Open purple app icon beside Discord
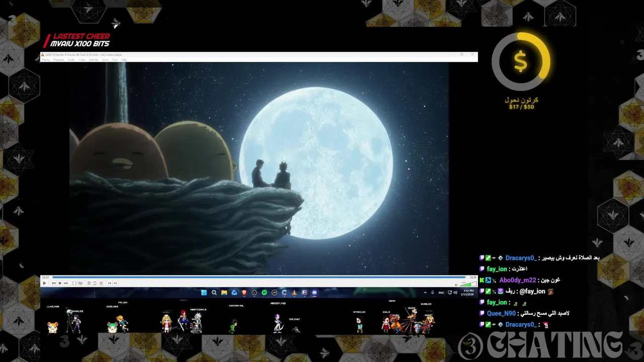 point(304,293)
